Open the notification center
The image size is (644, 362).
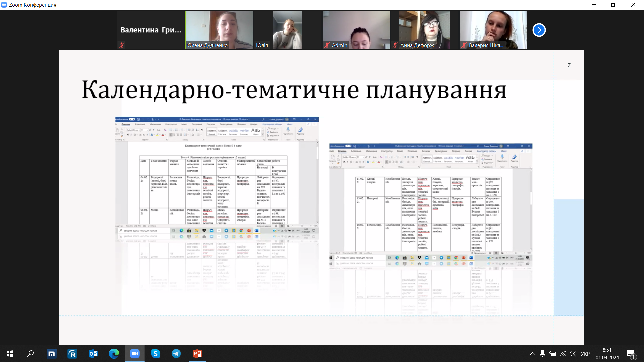(631, 354)
